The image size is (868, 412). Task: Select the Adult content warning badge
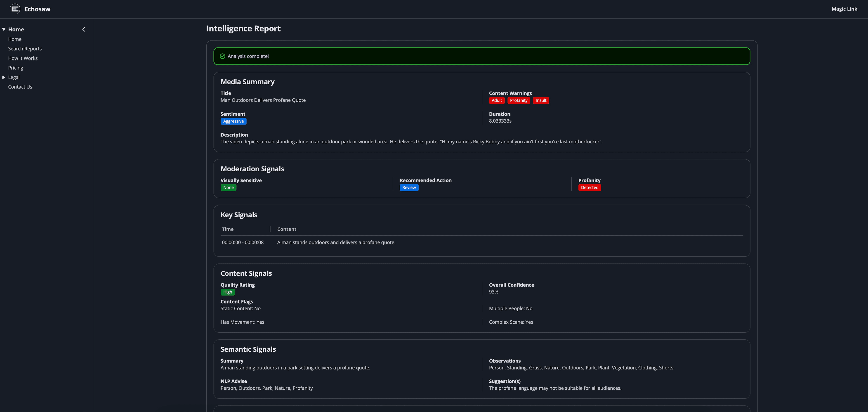pos(496,100)
